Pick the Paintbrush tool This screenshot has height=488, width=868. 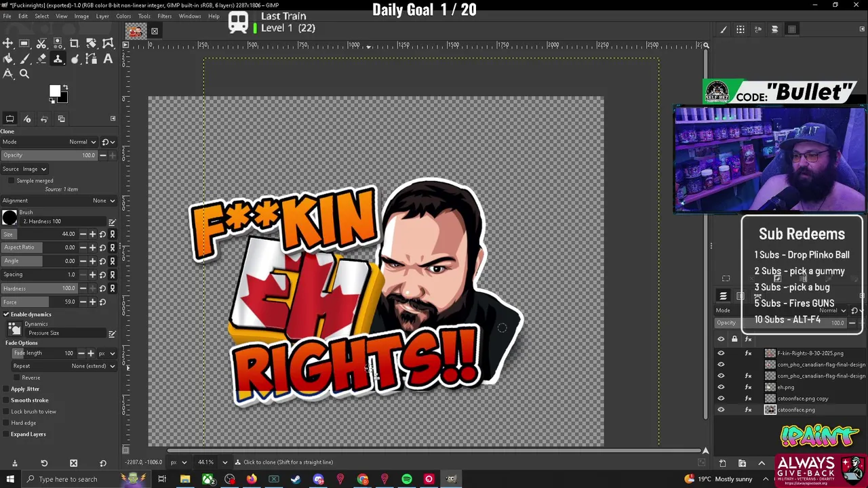[x=24, y=59]
